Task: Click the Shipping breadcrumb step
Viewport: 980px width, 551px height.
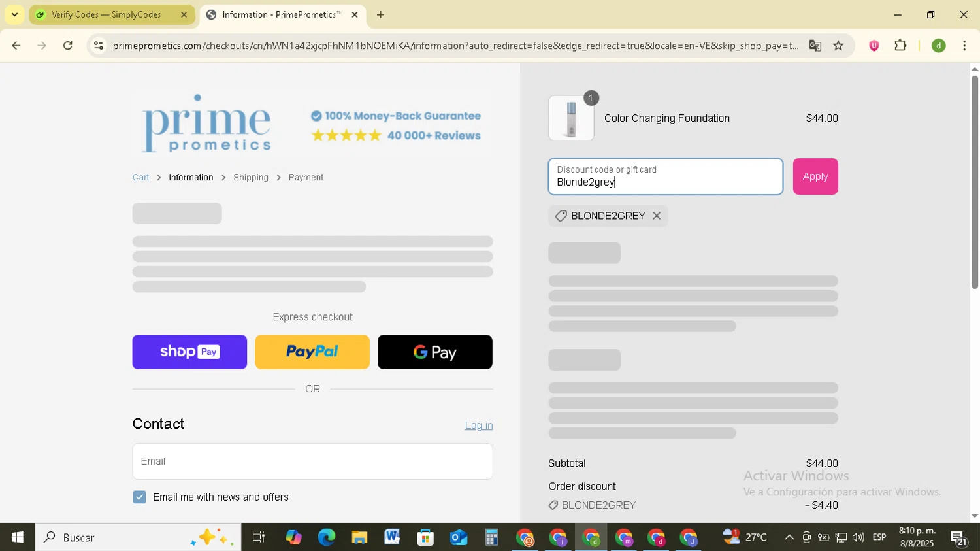Action: click(x=251, y=178)
